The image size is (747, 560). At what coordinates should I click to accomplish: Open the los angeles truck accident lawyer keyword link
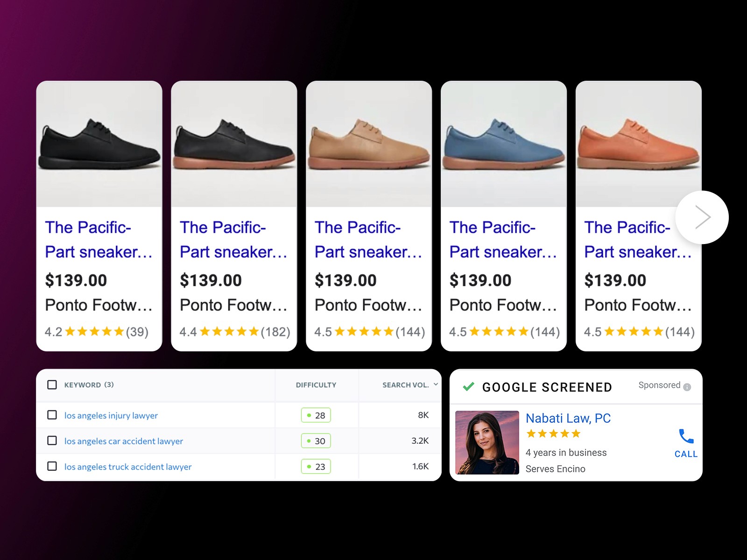pos(128,467)
